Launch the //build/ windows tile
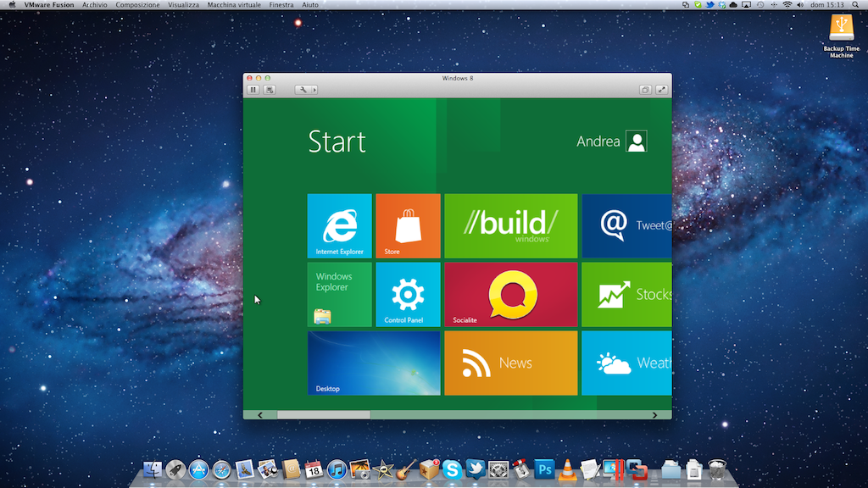Image resolution: width=868 pixels, height=488 pixels. coord(511,225)
